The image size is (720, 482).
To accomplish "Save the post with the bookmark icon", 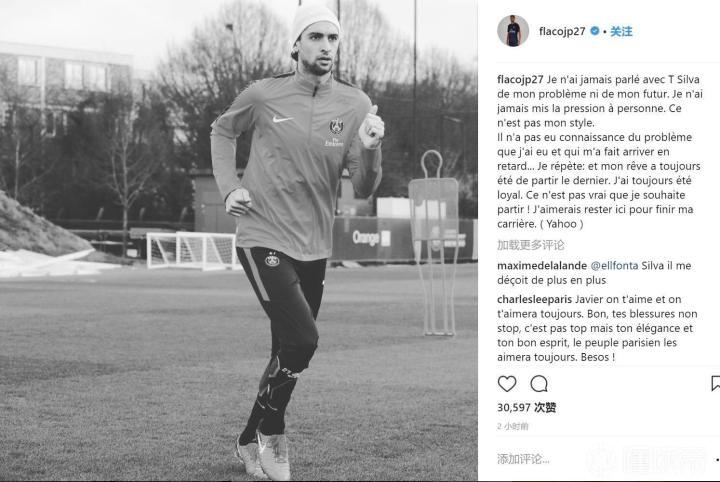I will (x=715, y=384).
